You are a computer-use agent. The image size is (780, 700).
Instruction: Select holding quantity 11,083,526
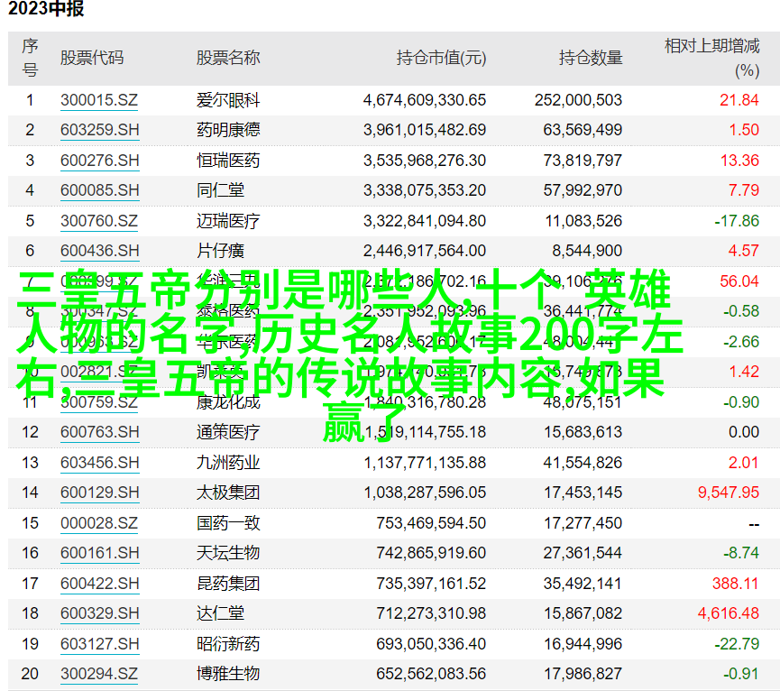click(583, 221)
